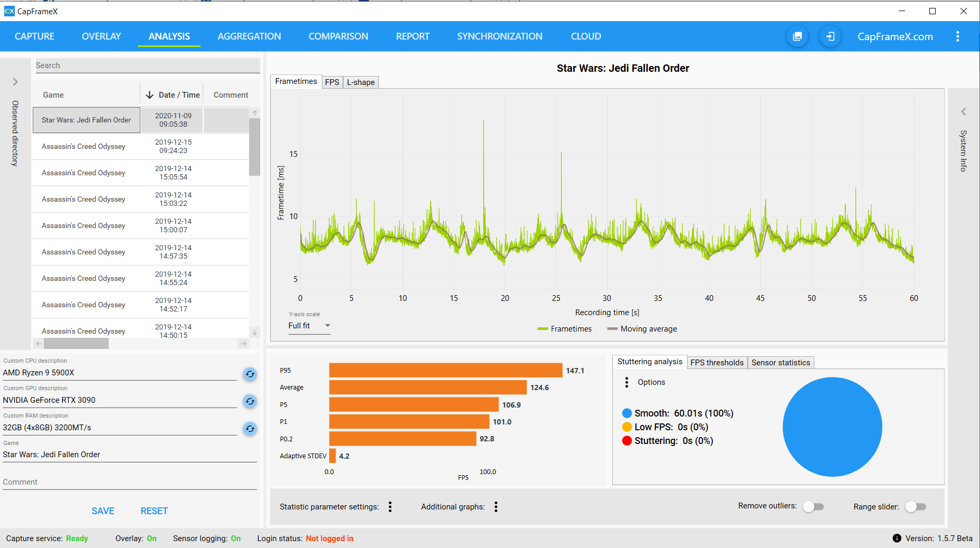Open Statistic parameter settings menu
980x548 pixels.
(x=390, y=507)
